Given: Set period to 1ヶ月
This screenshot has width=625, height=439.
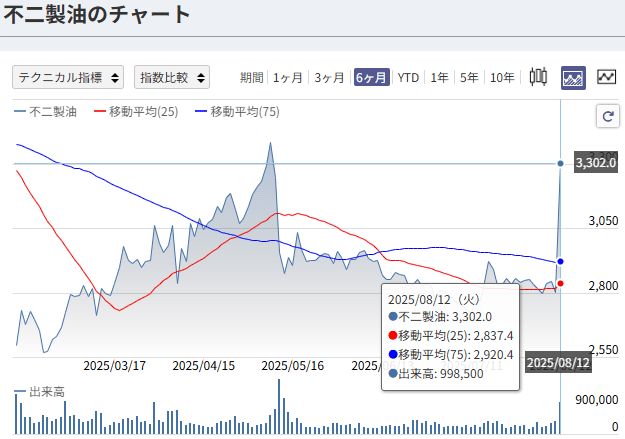Looking at the screenshot, I should [288, 77].
